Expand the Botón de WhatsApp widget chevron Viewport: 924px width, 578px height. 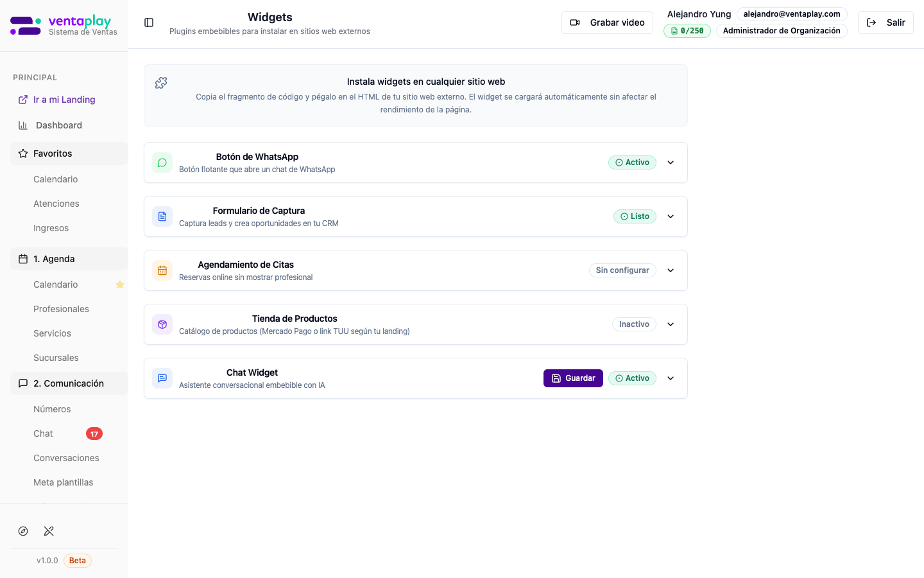(671, 162)
